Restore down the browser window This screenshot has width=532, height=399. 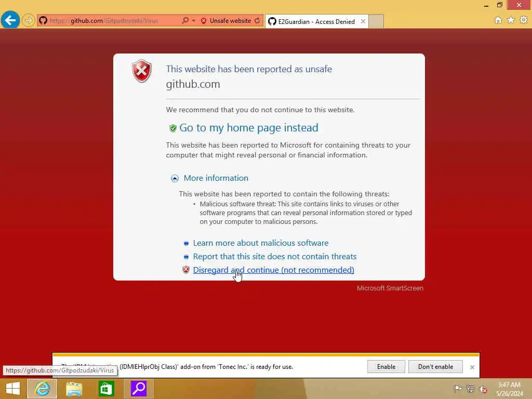499,5
